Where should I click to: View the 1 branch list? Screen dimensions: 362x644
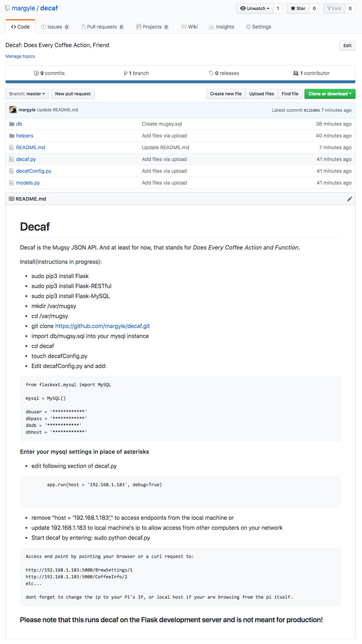136,73
